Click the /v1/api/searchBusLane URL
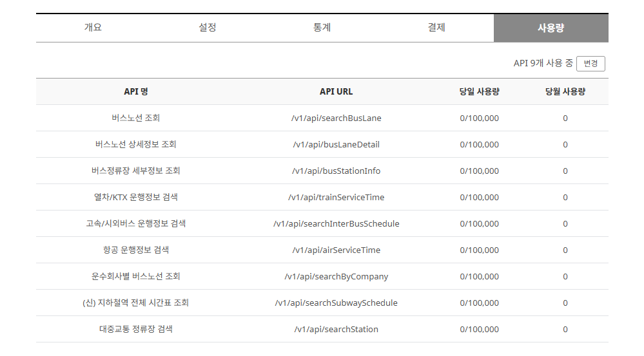Screen dimensions: 644x356 (x=337, y=118)
